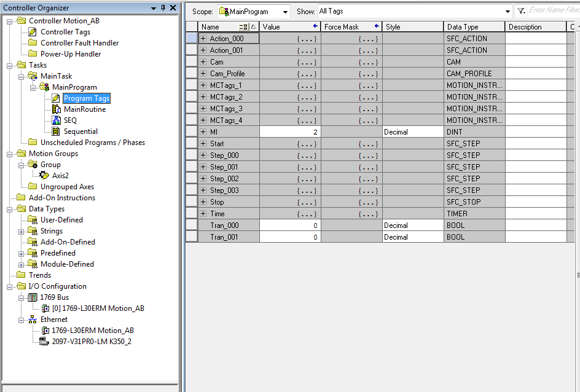Viewport: 580px width, 392px height.
Task: Click the Value column arrow icon
Action: coord(315,26)
